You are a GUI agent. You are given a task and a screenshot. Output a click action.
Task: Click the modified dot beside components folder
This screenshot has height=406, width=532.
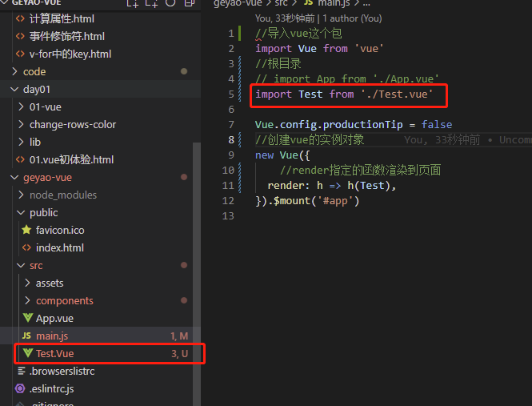tap(184, 300)
